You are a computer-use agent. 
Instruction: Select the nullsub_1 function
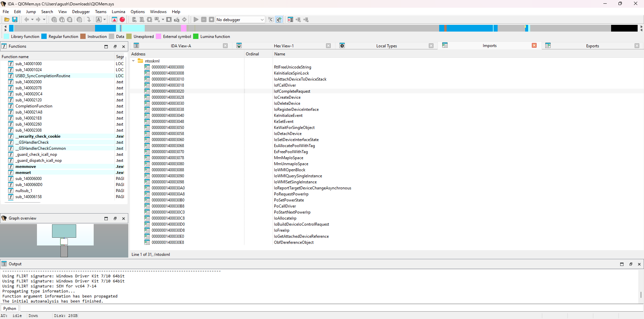pyautogui.click(x=24, y=191)
